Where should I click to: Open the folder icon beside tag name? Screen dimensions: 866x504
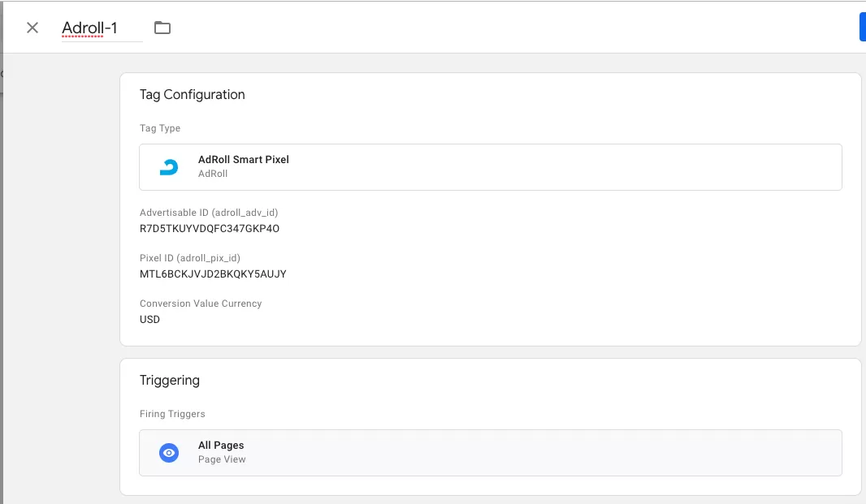[x=162, y=28]
